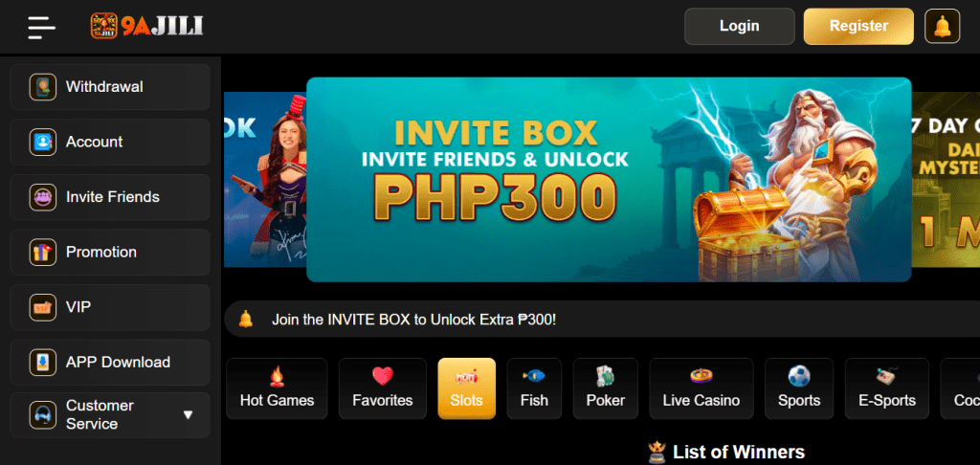The image size is (980, 465).
Task: Click the Invite Box PHP300 banner
Action: pyautogui.click(x=609, y=179)
